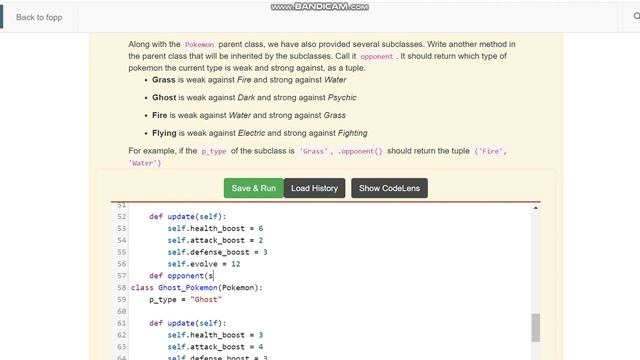Click the 'Pokemon' inline code word
The height and width of the screenshot is (360, 640).
point(199,44)
